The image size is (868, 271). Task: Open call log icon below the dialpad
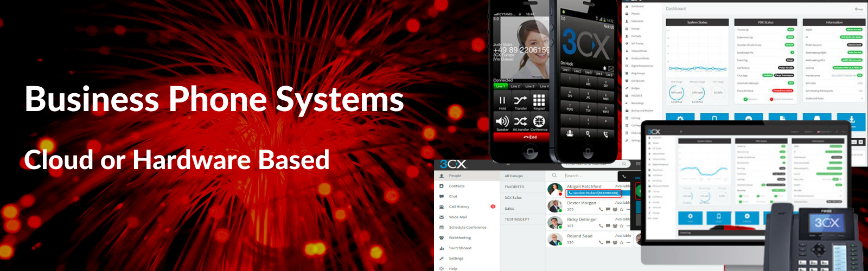[605, 134]
